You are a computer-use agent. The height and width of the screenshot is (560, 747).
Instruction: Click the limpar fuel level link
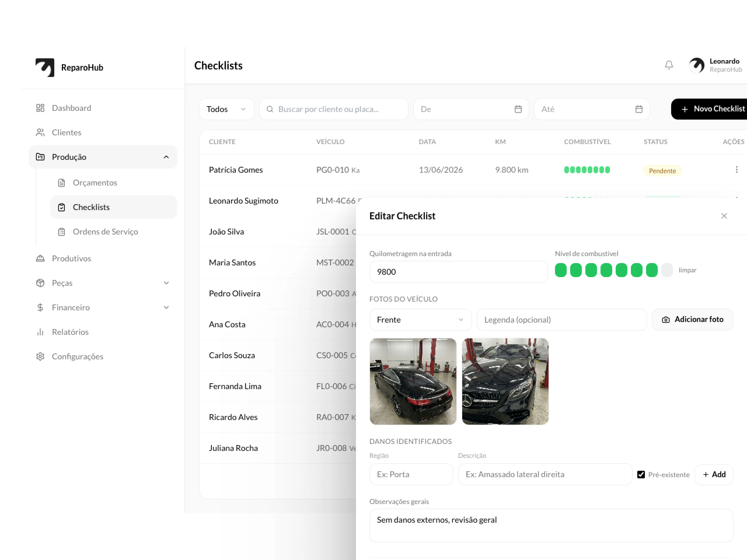pos(687,270)
